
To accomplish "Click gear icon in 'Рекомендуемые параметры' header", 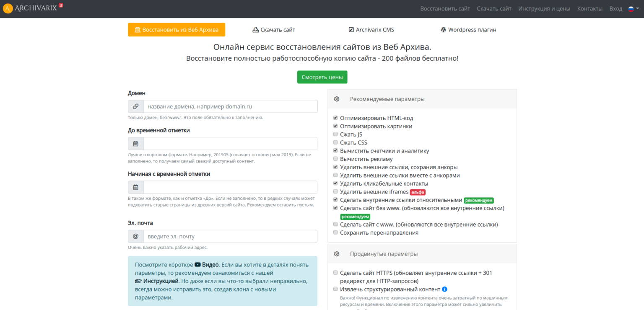I will click(336, 99).
